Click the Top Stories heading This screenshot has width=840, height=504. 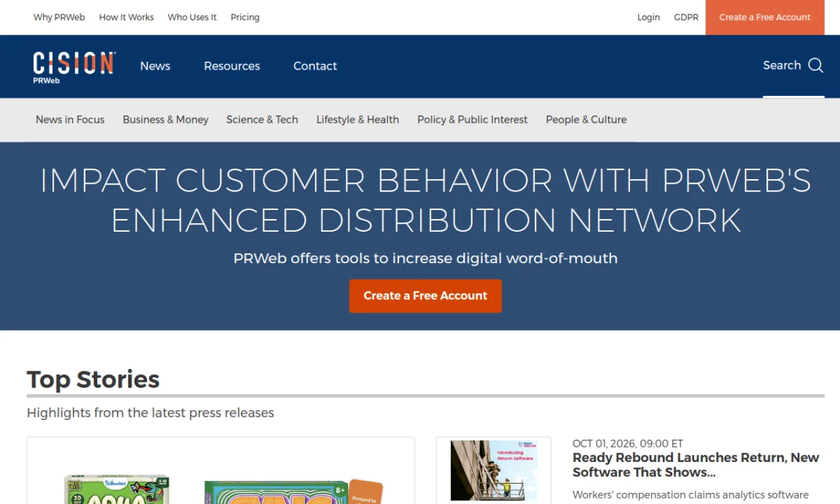pyautogui.click(x=93, y=379)
